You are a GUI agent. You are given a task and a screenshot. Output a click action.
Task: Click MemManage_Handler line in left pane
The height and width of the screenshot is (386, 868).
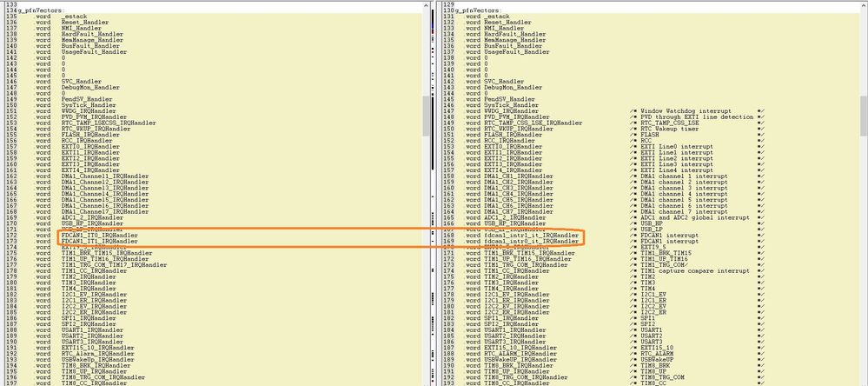[x=92, y=41]
